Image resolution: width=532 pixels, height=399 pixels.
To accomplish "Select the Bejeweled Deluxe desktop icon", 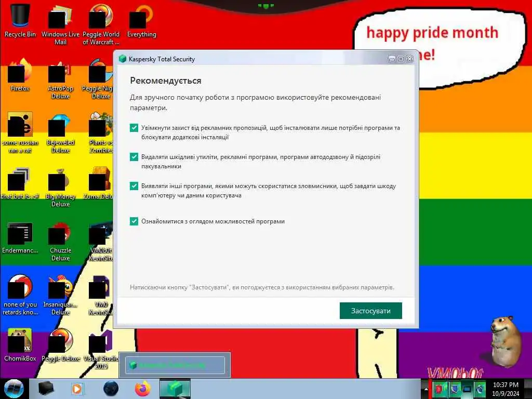I will coord(60,132).
